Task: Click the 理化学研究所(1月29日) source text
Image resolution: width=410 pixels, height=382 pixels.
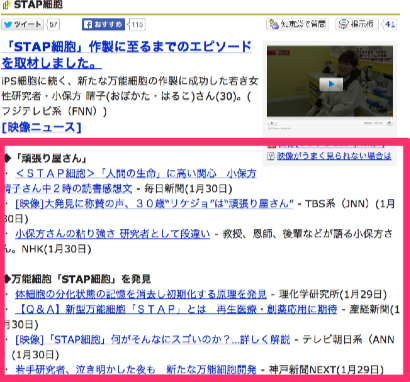Action: pyautogui.click(x=333, y=294)
